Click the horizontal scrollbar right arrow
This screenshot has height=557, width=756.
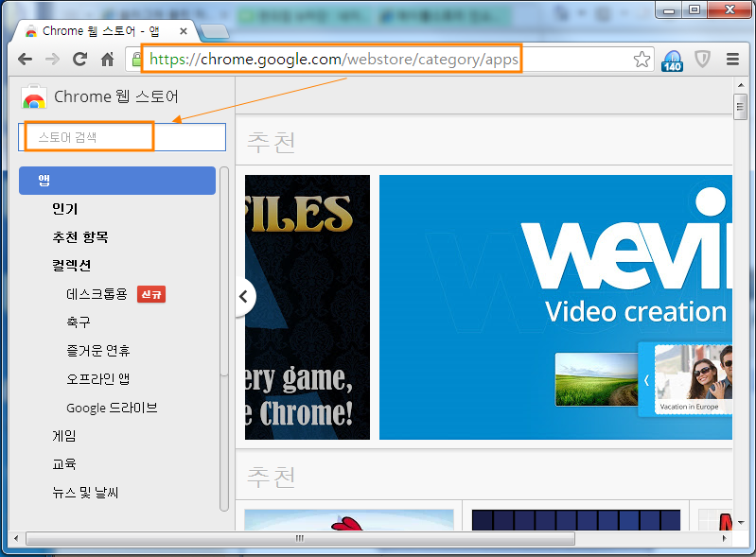[x=724, y=538]
